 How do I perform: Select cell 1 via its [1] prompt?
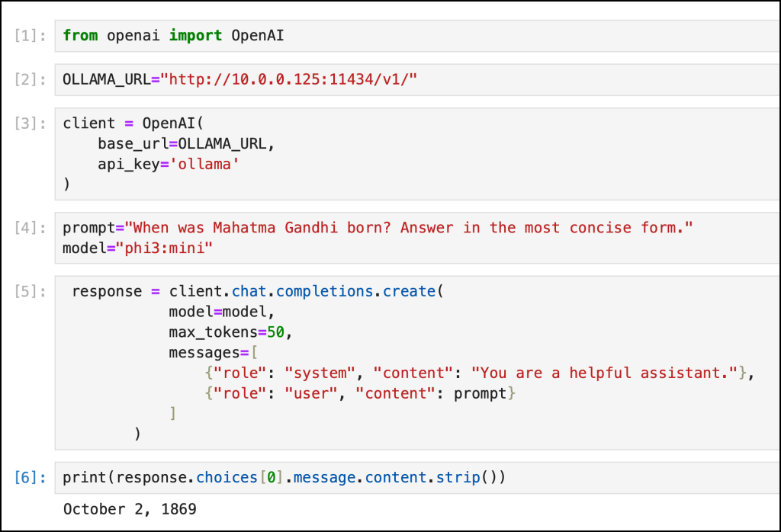tap(30, 36)
